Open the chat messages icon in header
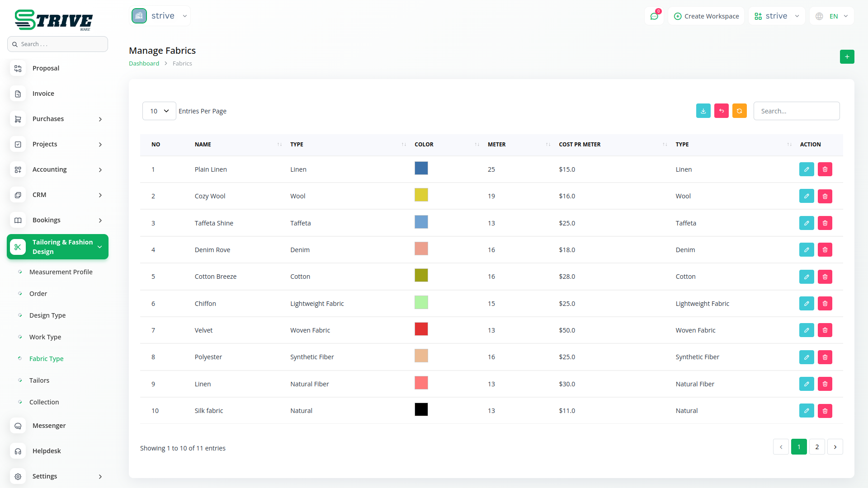 pyautogui.click(x=654, y=16)
